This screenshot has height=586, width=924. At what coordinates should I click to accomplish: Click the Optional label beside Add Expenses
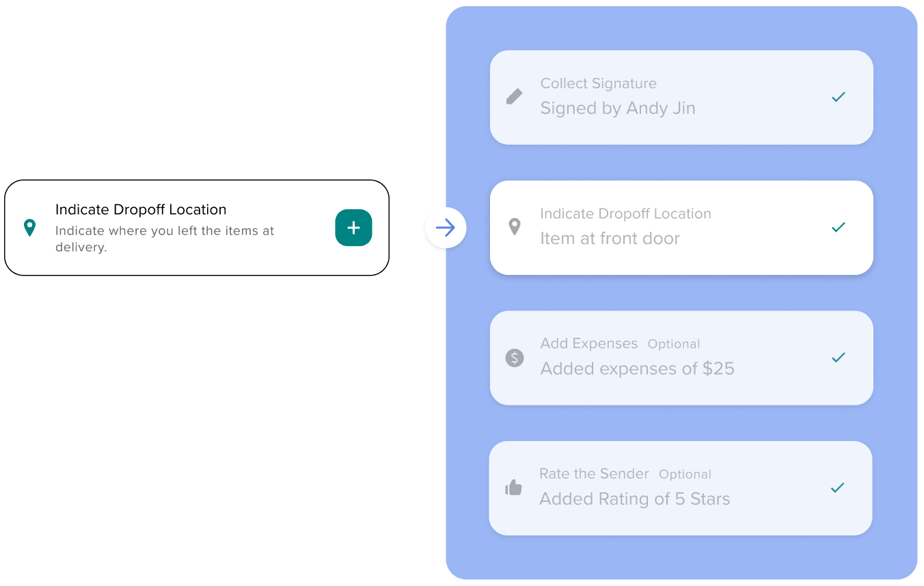[x=674, y=344]
